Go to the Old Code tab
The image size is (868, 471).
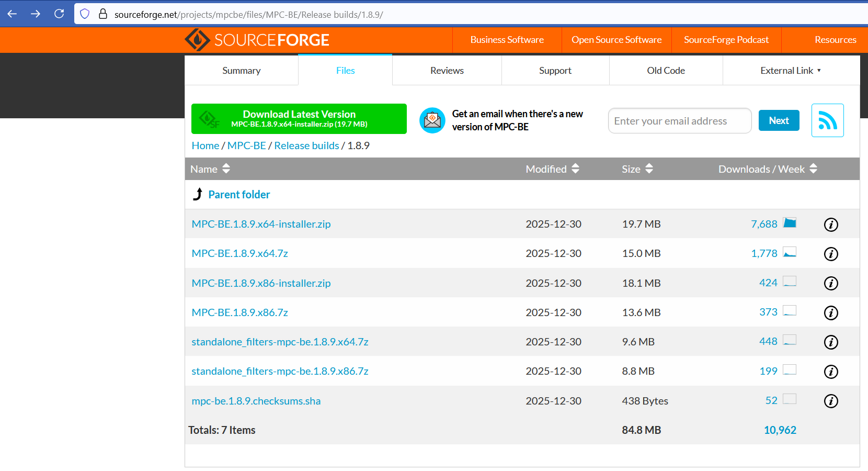coord(666,71)
